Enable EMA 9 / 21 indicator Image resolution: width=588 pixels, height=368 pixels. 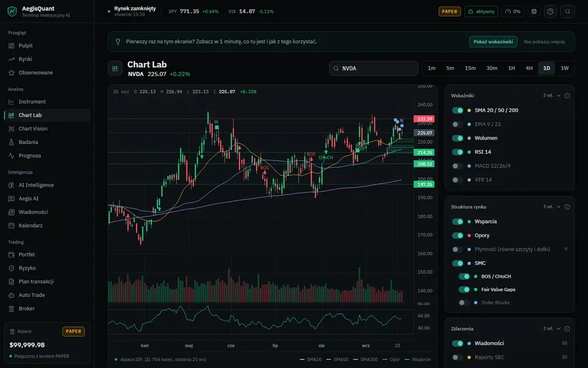(x=458, y=125)
